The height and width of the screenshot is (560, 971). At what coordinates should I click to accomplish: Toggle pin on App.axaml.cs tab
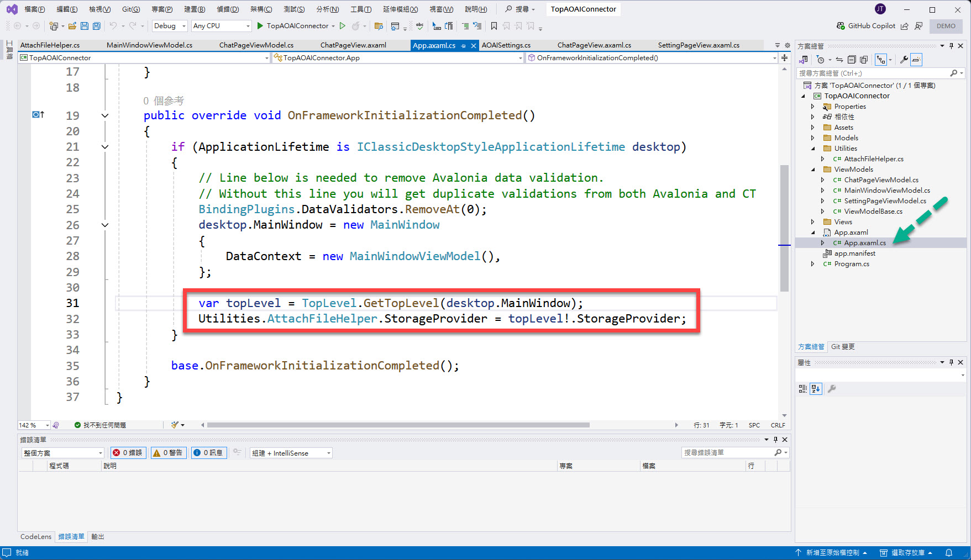[463, 45]
